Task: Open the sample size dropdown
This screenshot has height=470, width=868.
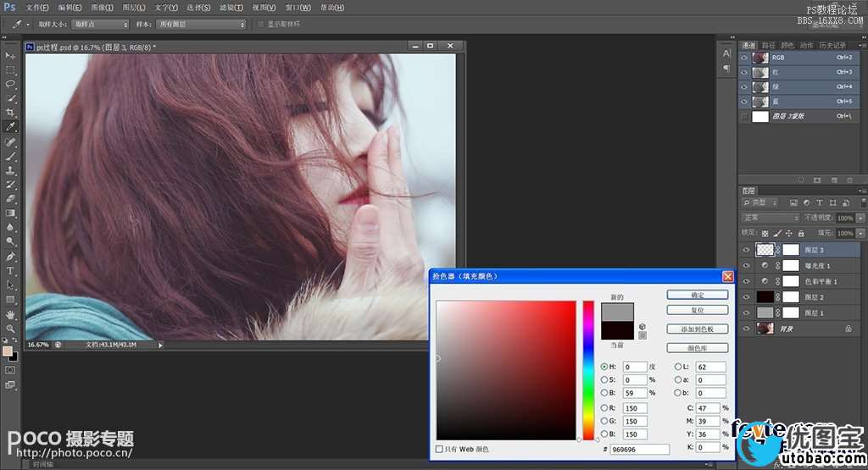Action: [100, 25]
